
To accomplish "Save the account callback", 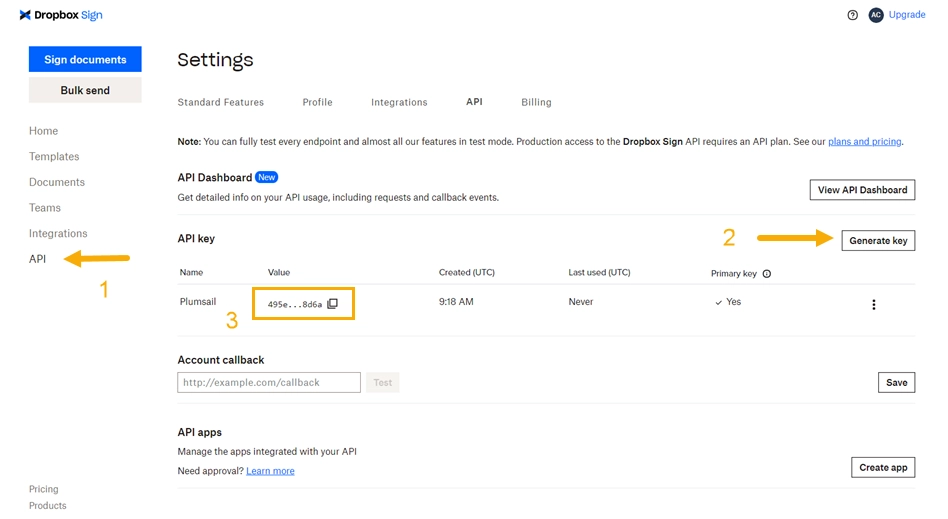I will pyautogui.click(x=897, y=382).
